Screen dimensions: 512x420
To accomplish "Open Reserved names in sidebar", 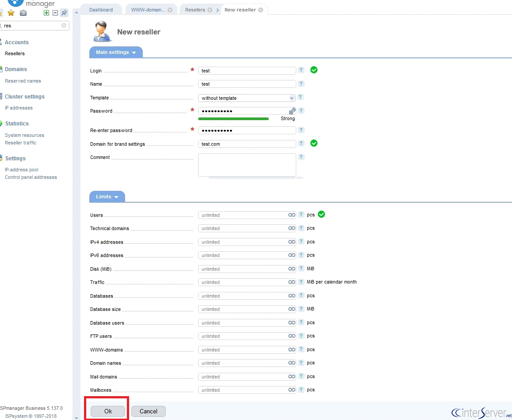I will 23,81.
